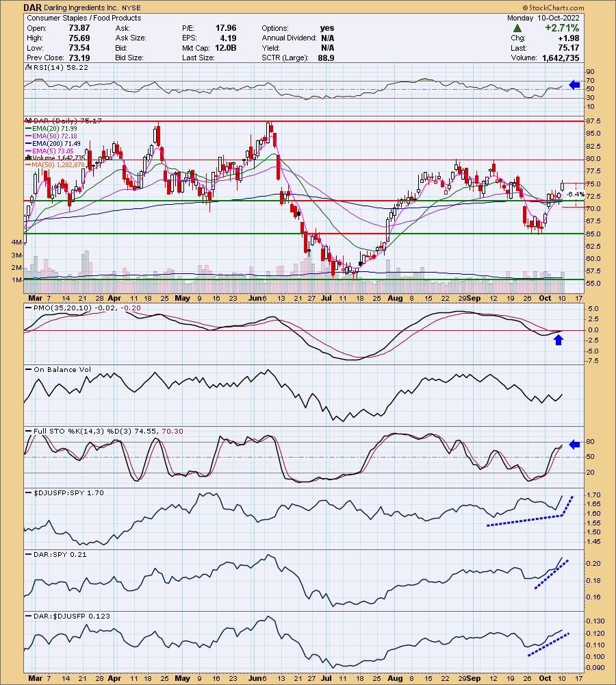Click the +2.71% percent change
Screen dimensions: 616x685
point(562,28)
